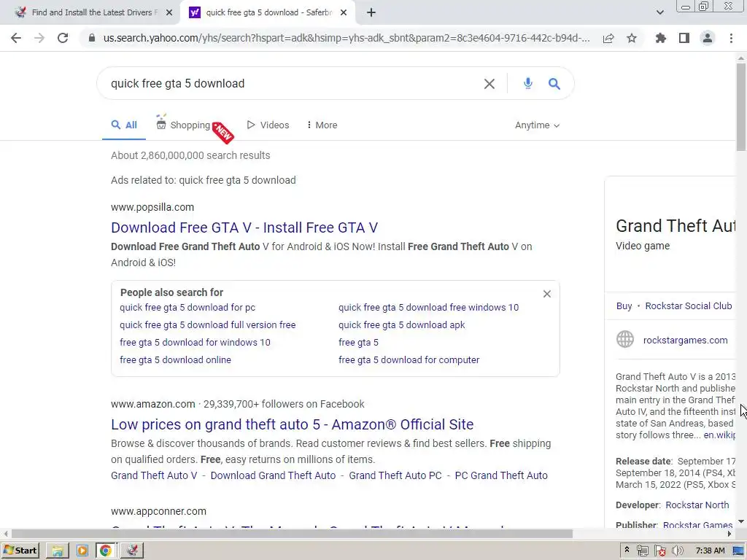The width and height of the screenshot is (747, 560).
Task: Share this page via the share icon
Action: tap(608, 38)
